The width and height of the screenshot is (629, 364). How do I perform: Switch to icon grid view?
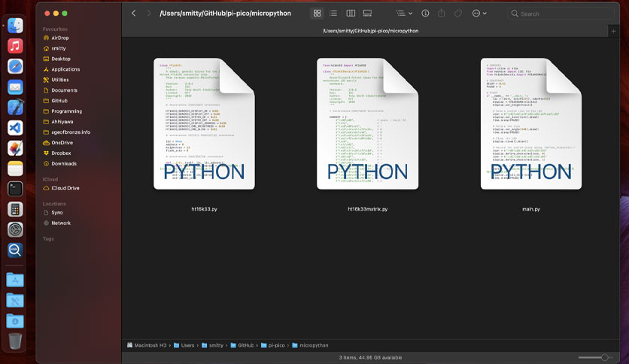(x=317, y=14)
